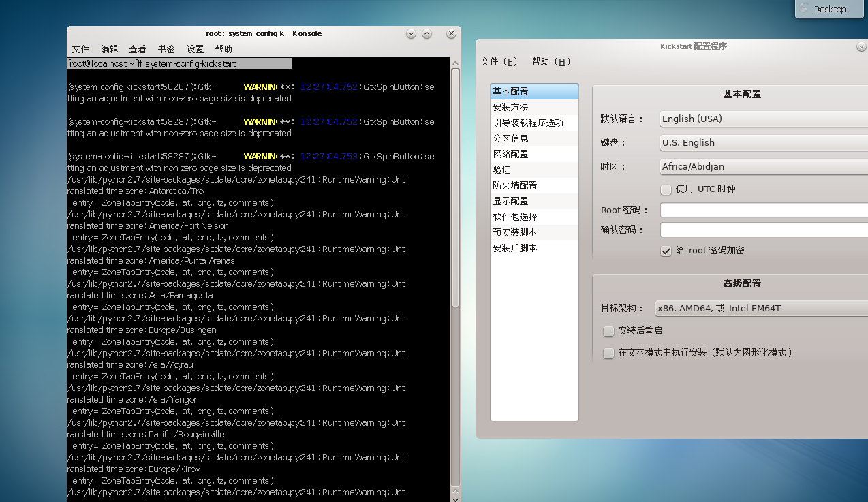Open the 帮助 menu in Konsole
Image resolution: width=868 pixels, height=502 pixels.
[223, 49]
